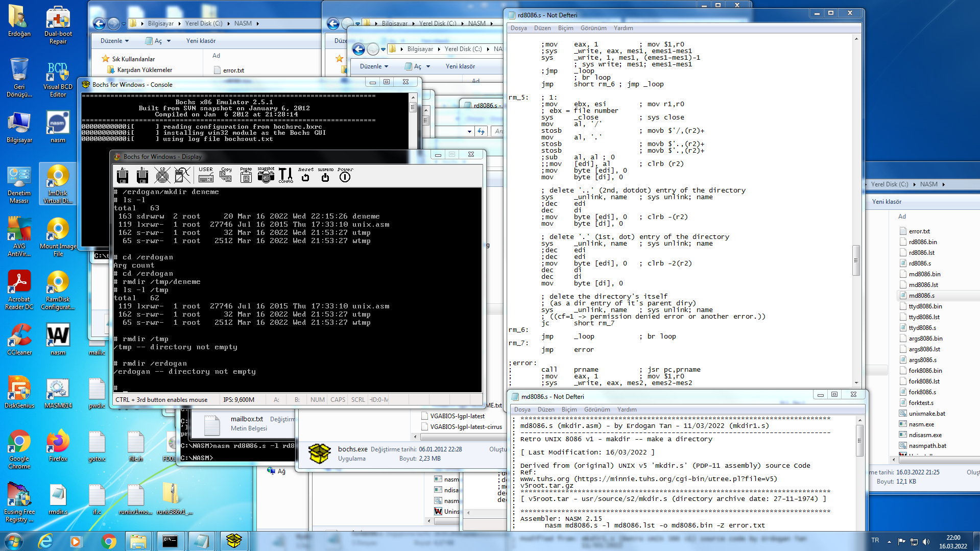Toggle mouse capture in Bochs toolbar
Image resolution: width=980 pixels, height=551 pixels.
[x=182, y=175]
